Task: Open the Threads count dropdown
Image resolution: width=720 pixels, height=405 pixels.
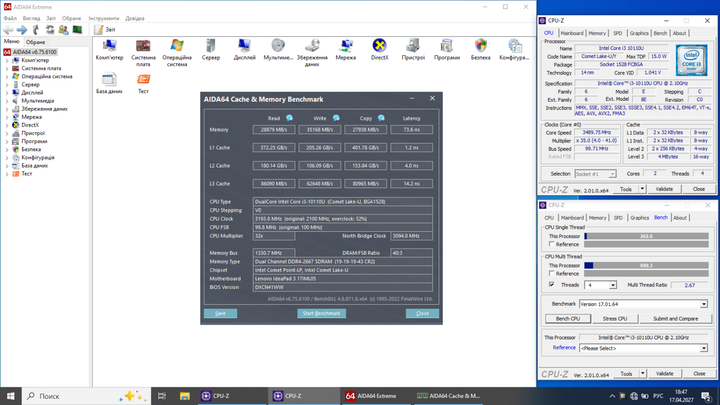Action: (613, 285)
